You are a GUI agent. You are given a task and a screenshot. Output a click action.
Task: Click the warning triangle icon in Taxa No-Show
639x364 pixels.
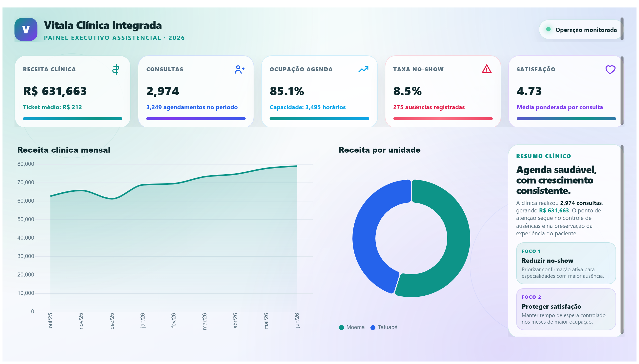coord(486,69)
